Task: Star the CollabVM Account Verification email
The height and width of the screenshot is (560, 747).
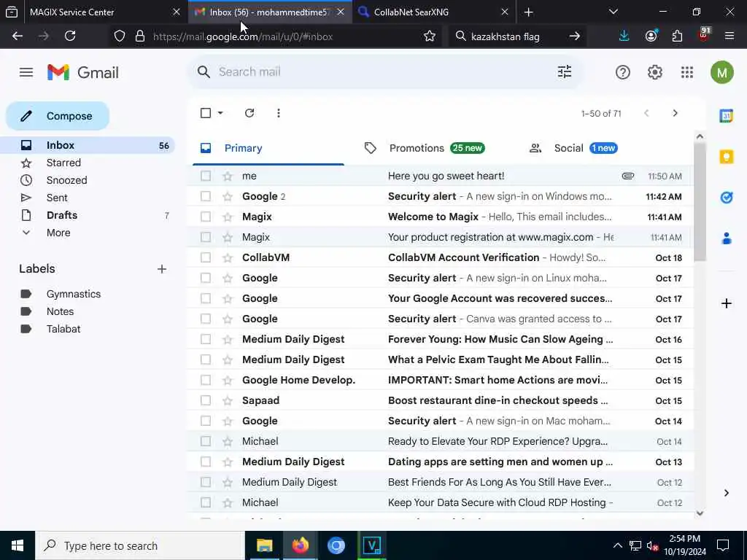Action: pos(228,257)
